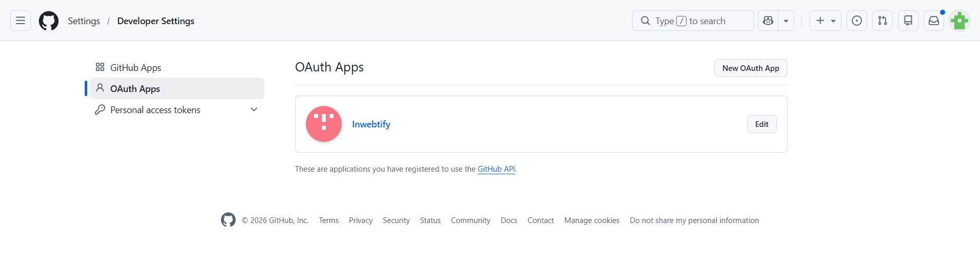View Pull requests from header icon
The image size is (980, 276).
coord(883,21)
